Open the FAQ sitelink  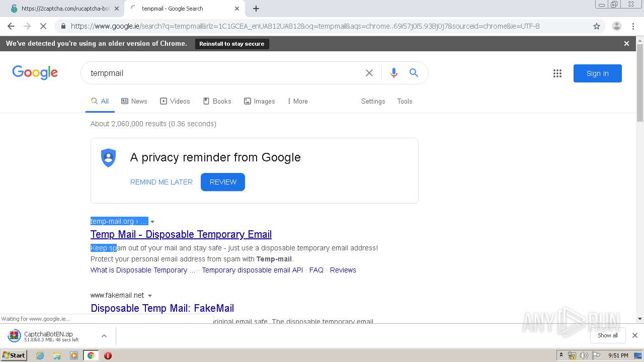click(316, 270)
